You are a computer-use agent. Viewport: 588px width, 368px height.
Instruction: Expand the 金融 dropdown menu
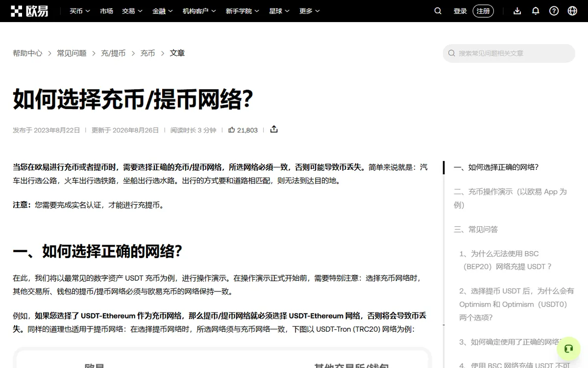163,11
